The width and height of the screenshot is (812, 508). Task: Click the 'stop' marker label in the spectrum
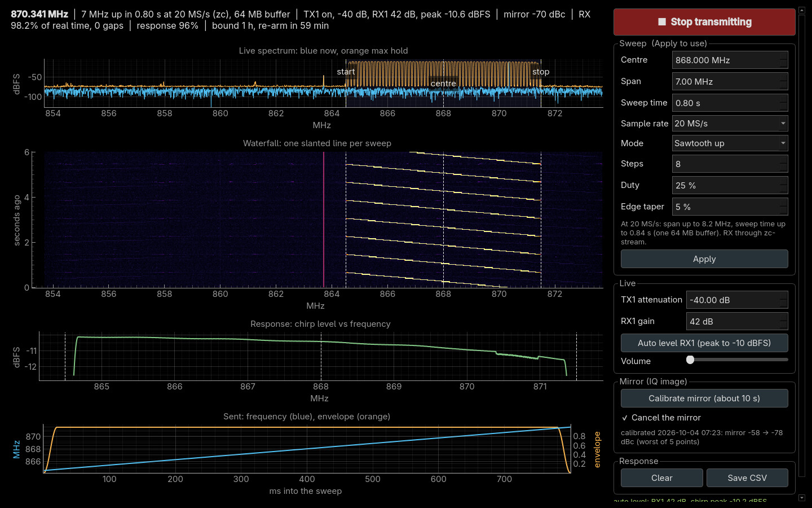tap(541, 72)
